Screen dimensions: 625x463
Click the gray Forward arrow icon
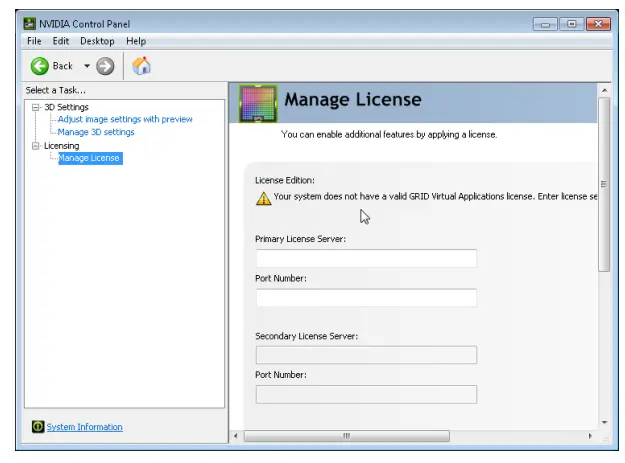coord(105,66)
